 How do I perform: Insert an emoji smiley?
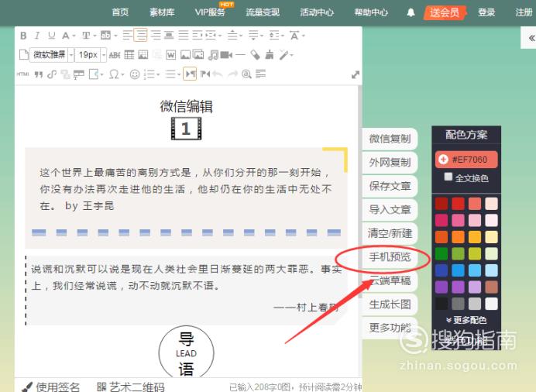click(135, 74)
